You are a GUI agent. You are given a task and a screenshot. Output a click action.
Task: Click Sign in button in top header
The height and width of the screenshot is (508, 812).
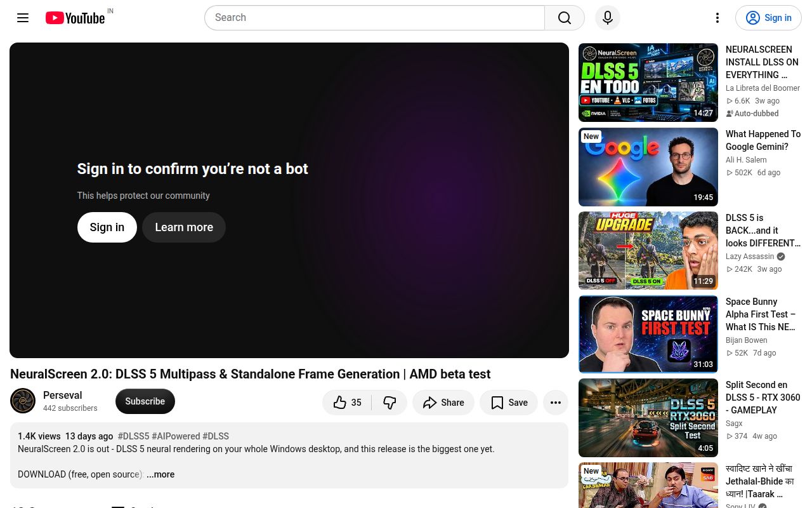click(x=768, y=18)
